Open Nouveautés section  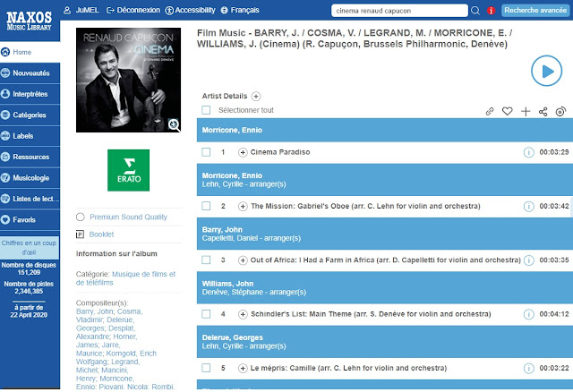point(30,73)
